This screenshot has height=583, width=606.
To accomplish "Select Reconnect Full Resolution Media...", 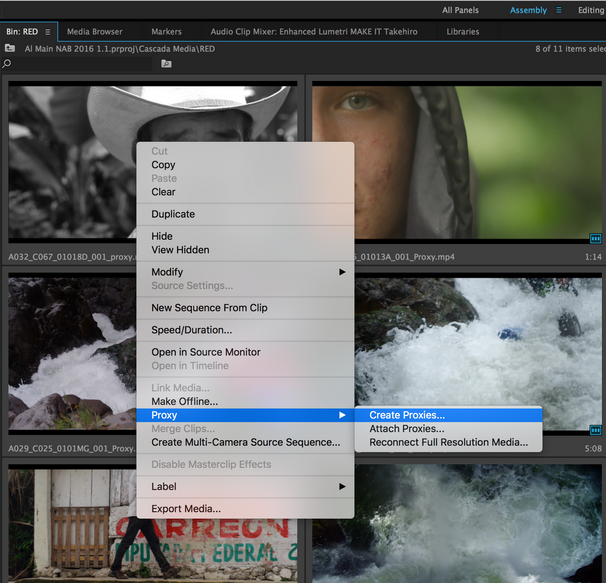I will click(x=448, y=442).
